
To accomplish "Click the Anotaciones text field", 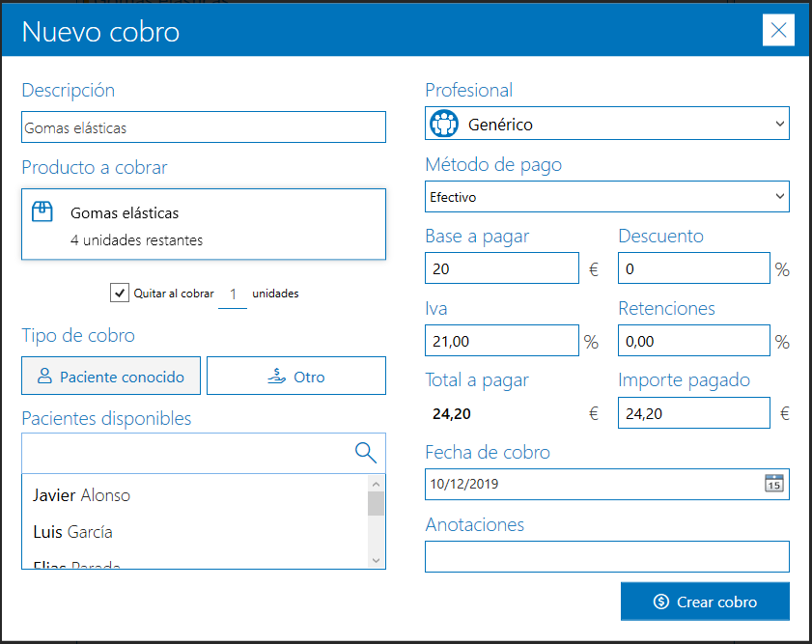I will pyautogui.click(x=606, y=556).
